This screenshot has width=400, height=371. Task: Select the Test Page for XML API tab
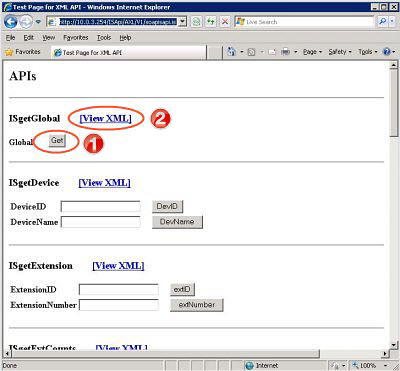coord(129,53)
